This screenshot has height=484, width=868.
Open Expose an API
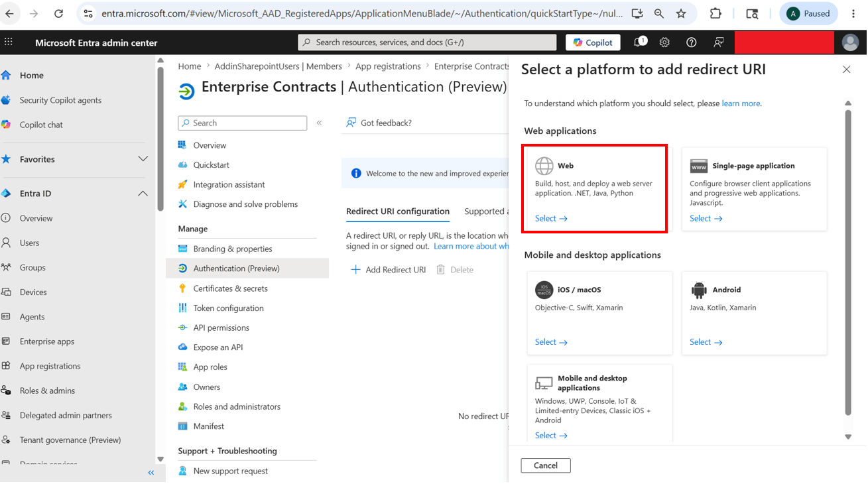[x=218, y=347]
